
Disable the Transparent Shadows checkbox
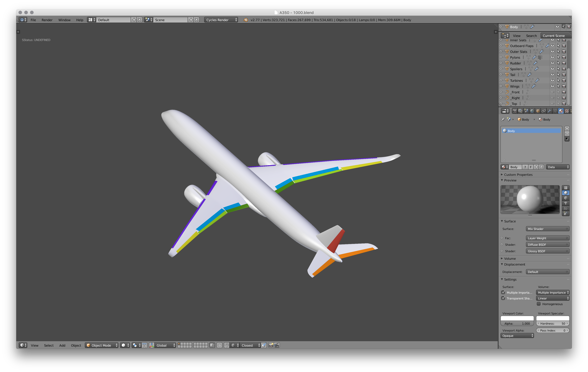(x=504, y=298)
